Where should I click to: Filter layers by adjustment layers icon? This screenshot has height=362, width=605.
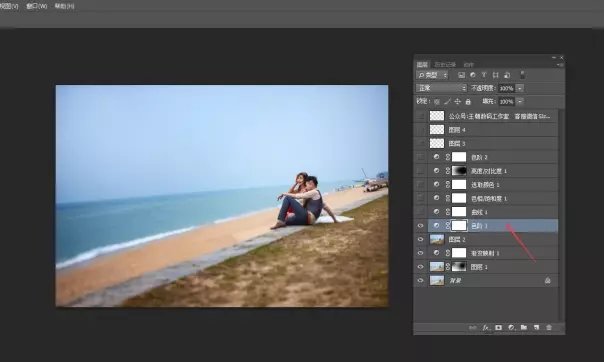coord(473,75)
